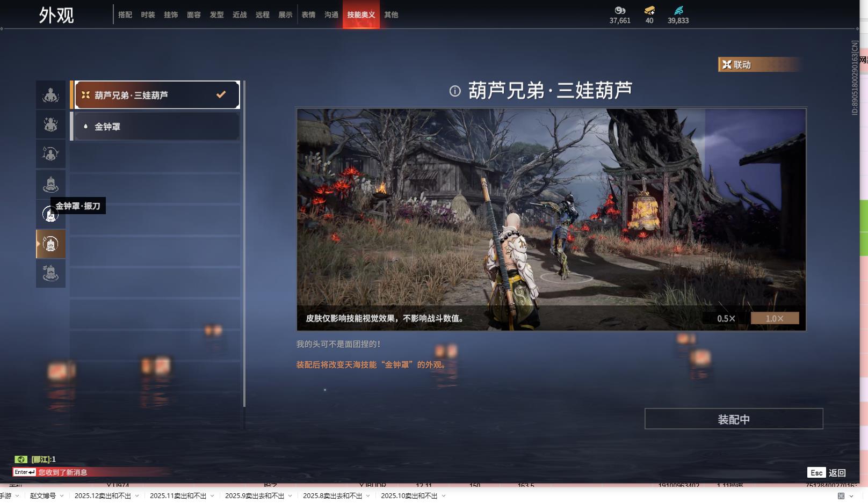Click the Esc 返回 back button

click(827, 472)
